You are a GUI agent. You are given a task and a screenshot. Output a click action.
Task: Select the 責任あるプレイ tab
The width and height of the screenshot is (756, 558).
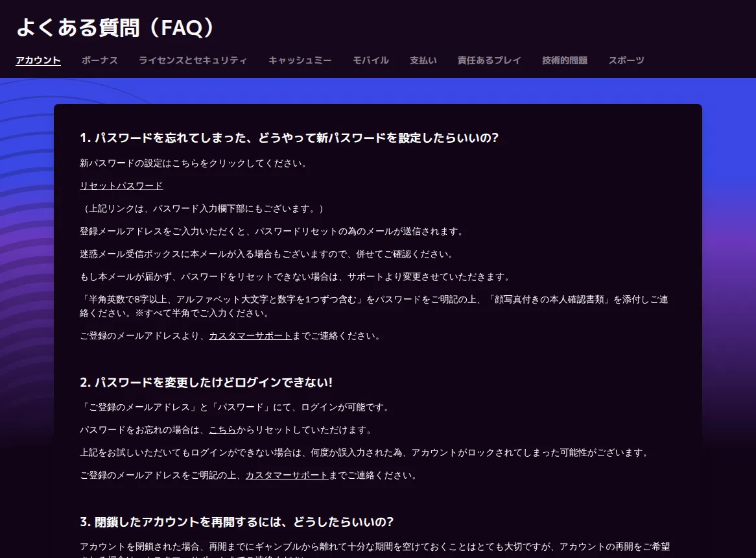(490, 60)
